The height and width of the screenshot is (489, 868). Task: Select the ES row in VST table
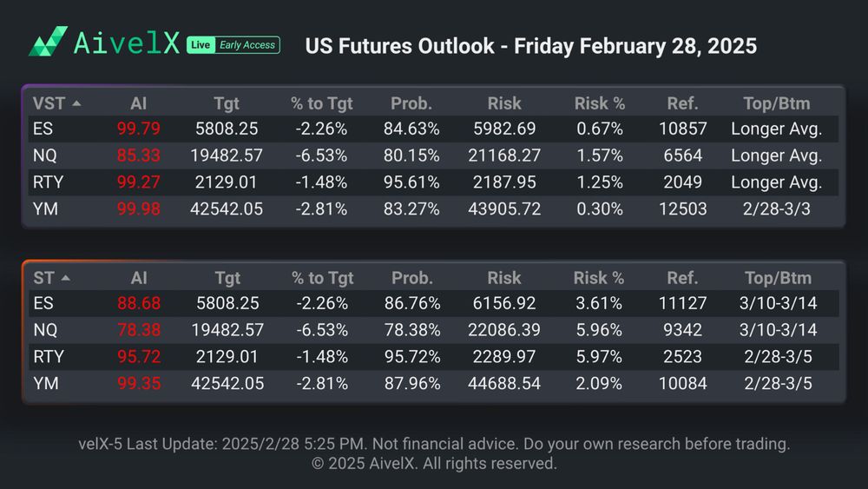click(x=43, y=129)
